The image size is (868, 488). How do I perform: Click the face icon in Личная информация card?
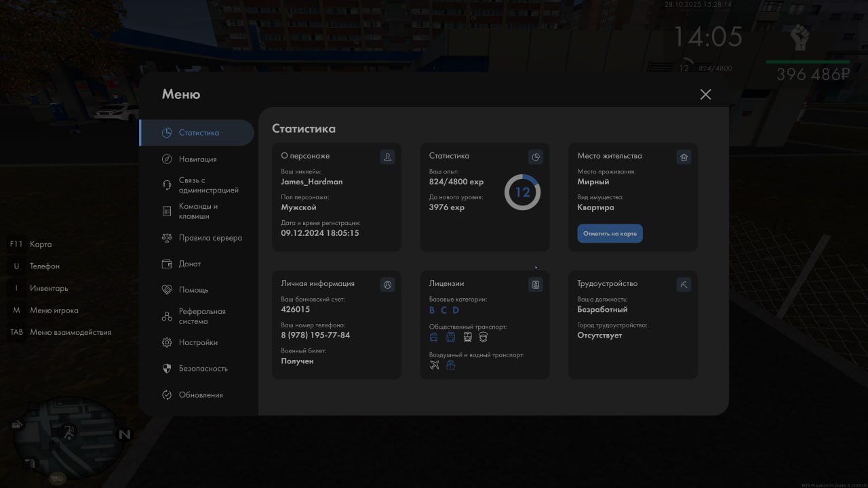click(x=387, y=285)
